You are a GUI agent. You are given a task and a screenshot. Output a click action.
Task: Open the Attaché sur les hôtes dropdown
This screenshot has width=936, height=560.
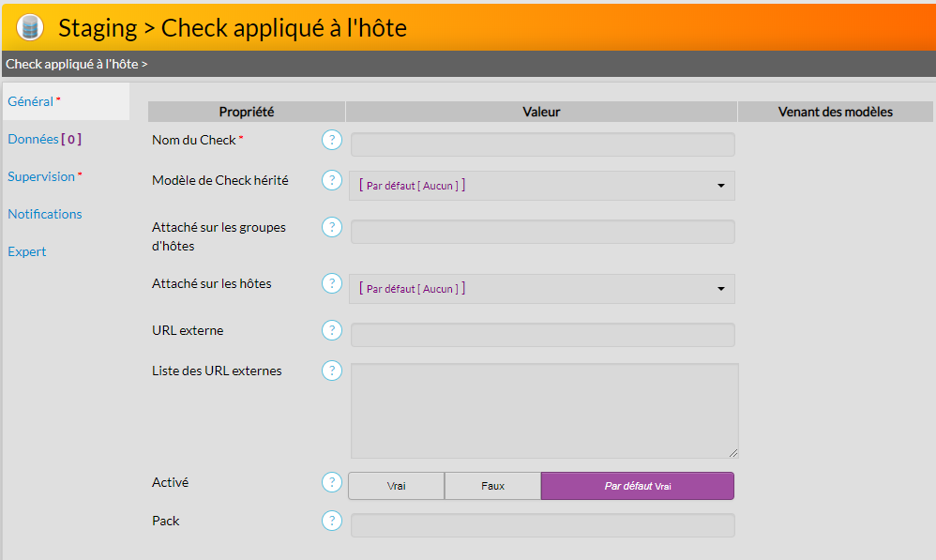pyautogui.click(x=542, y=289)
